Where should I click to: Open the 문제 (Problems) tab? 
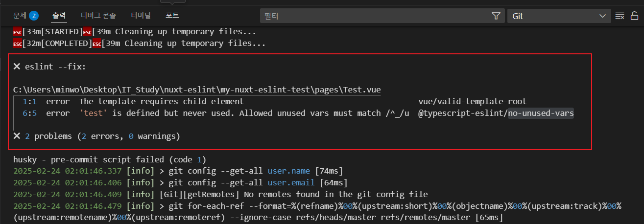[20, 16]
